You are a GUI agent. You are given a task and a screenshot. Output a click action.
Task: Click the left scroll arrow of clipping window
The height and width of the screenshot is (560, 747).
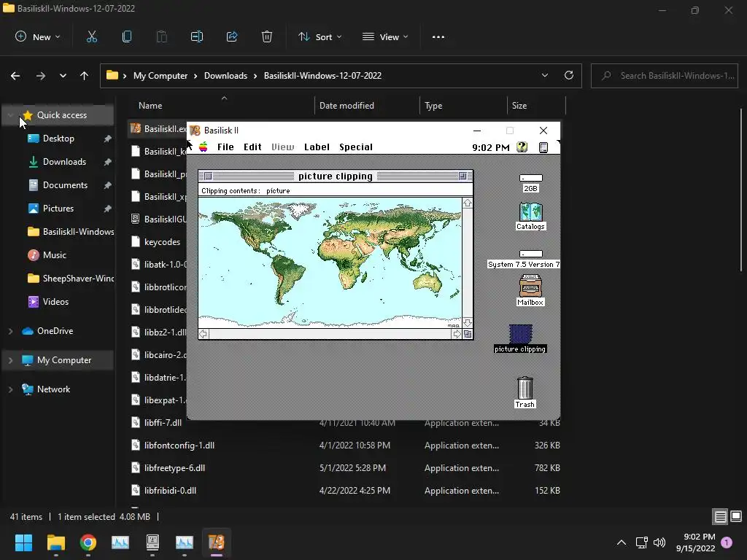[x=204, y=334]
